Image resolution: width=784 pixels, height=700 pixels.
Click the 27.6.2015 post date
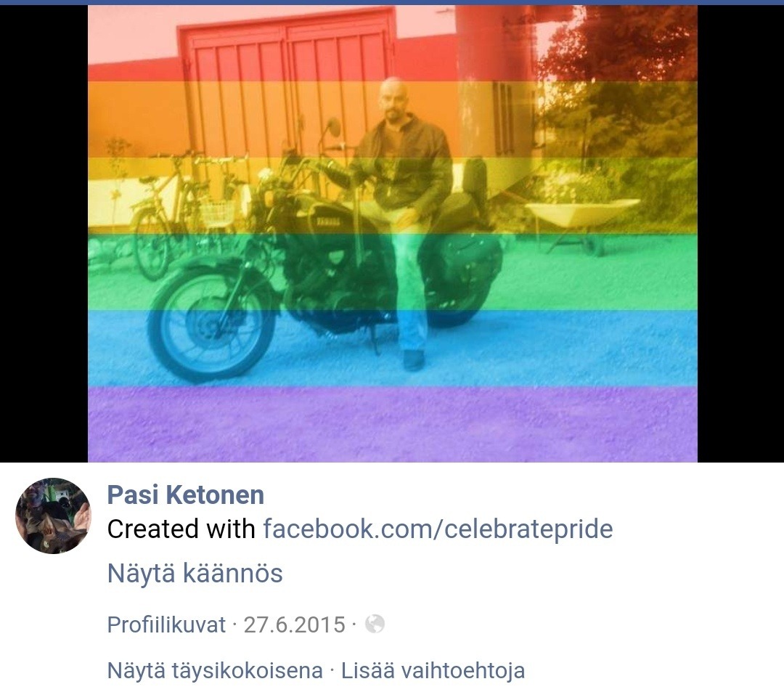tap(295, 624)
